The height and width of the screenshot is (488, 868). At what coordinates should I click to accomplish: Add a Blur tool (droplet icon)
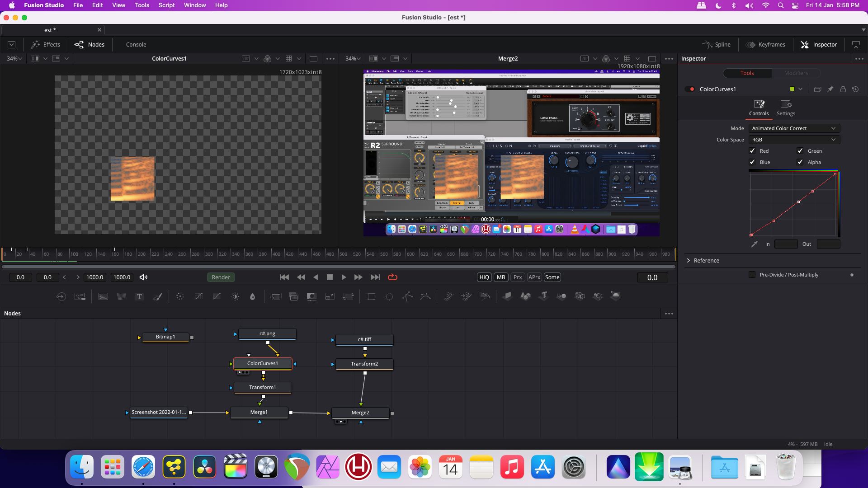coord(253,296)
